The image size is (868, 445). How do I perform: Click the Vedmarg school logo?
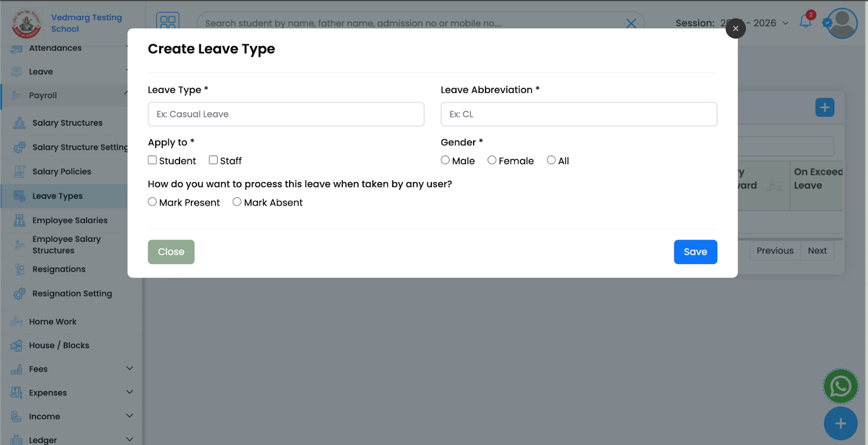click(26, 23)
